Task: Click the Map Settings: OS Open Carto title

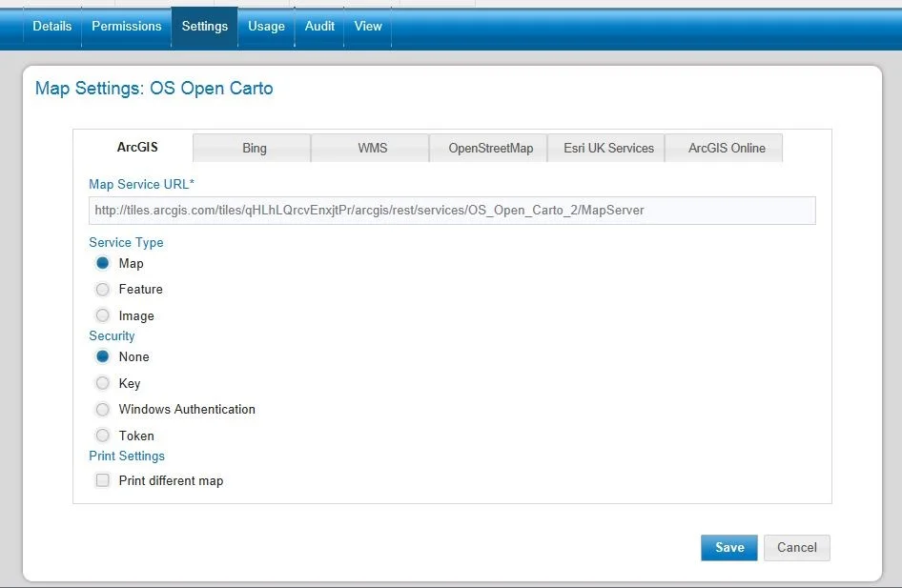Action: point(154,89)
